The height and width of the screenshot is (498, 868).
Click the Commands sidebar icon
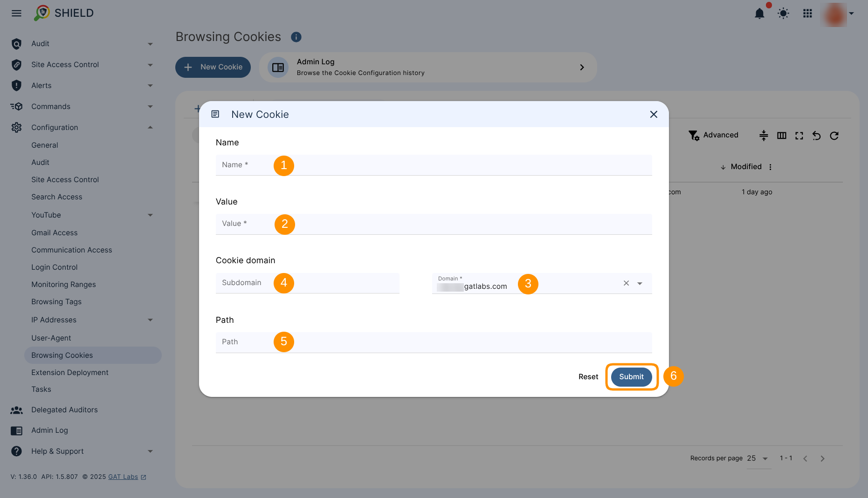(16, 107)
